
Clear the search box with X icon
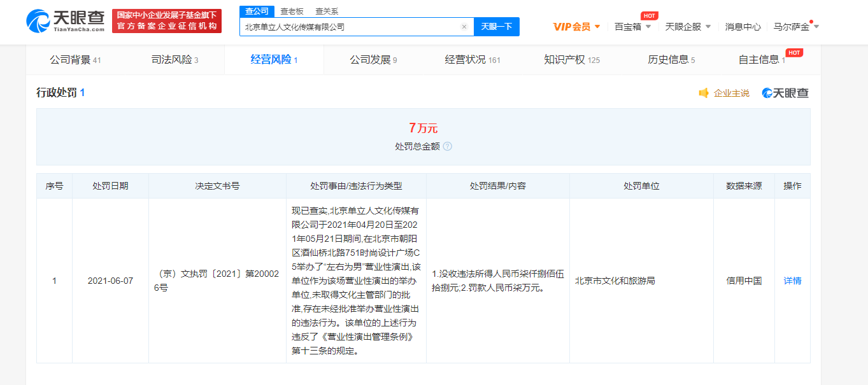coord(464,27)
